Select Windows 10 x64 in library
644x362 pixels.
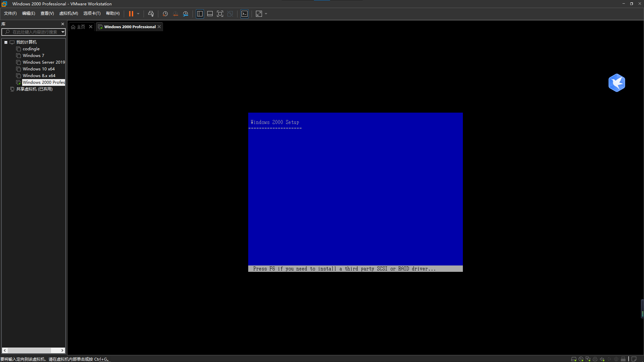pyautogui.click(x=39, y=69)
